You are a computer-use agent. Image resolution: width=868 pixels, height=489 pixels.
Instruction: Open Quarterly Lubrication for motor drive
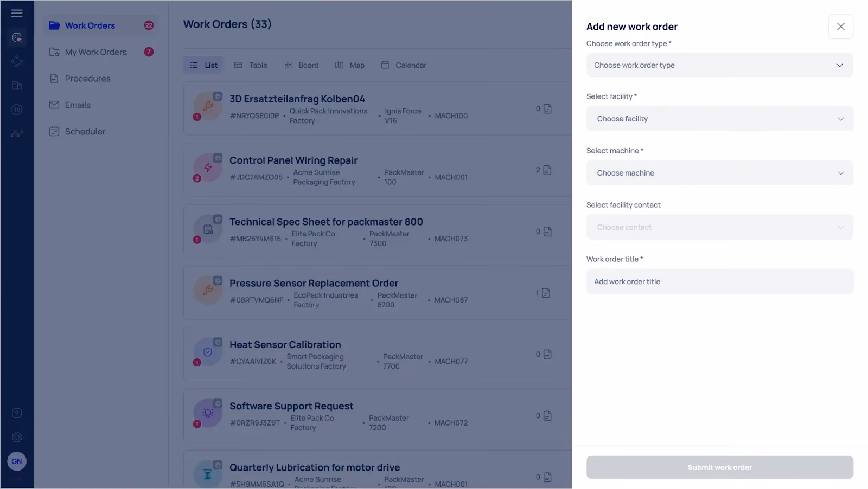pos(315,467)
